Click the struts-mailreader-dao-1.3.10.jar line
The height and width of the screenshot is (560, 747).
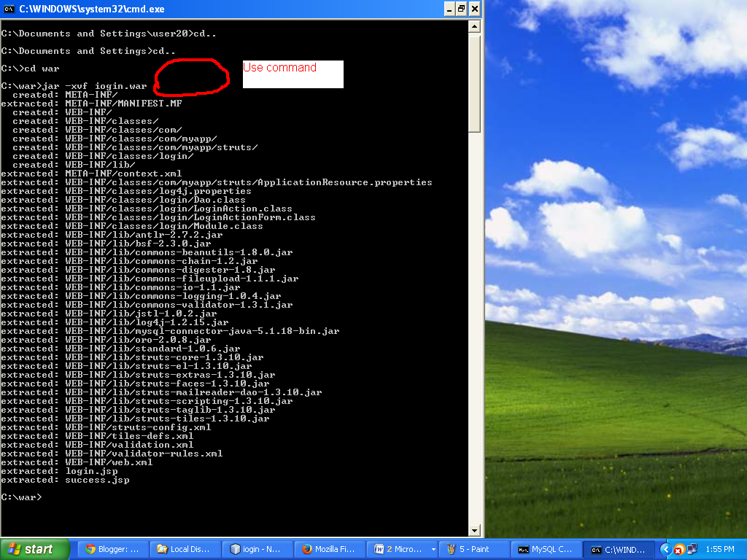(161, 392)
